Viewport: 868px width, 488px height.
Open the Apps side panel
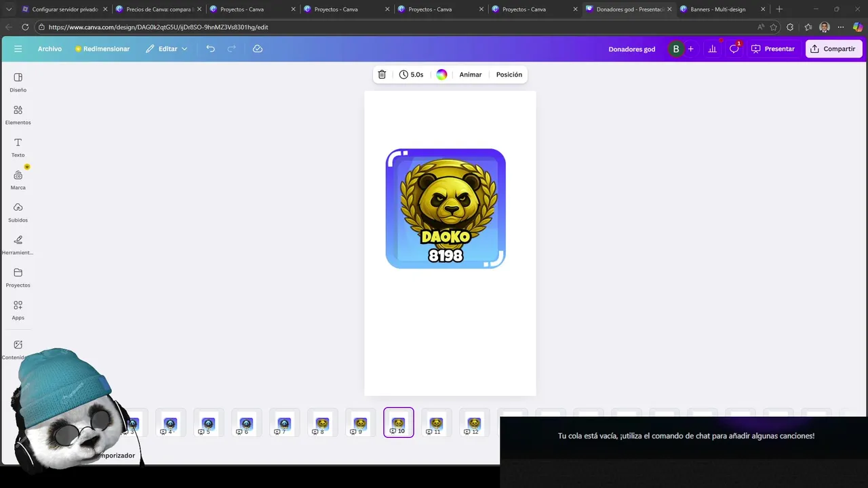point(18,310)
